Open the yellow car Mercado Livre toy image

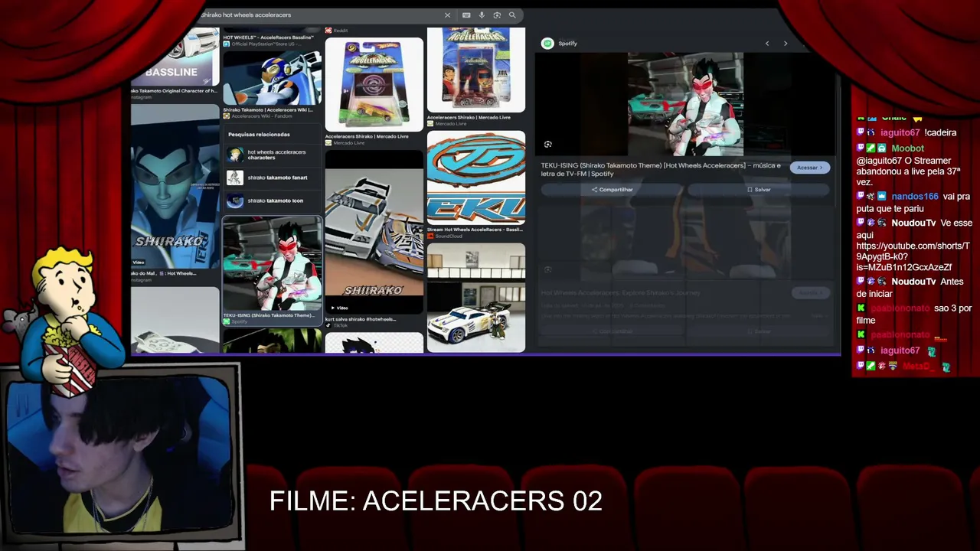point(374,84)
